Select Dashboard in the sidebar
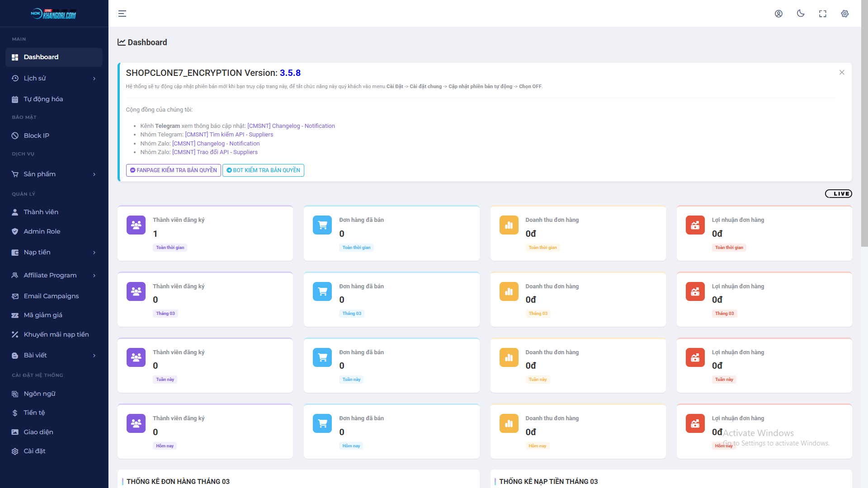This screenshot has width=868, height=488. 41,57
